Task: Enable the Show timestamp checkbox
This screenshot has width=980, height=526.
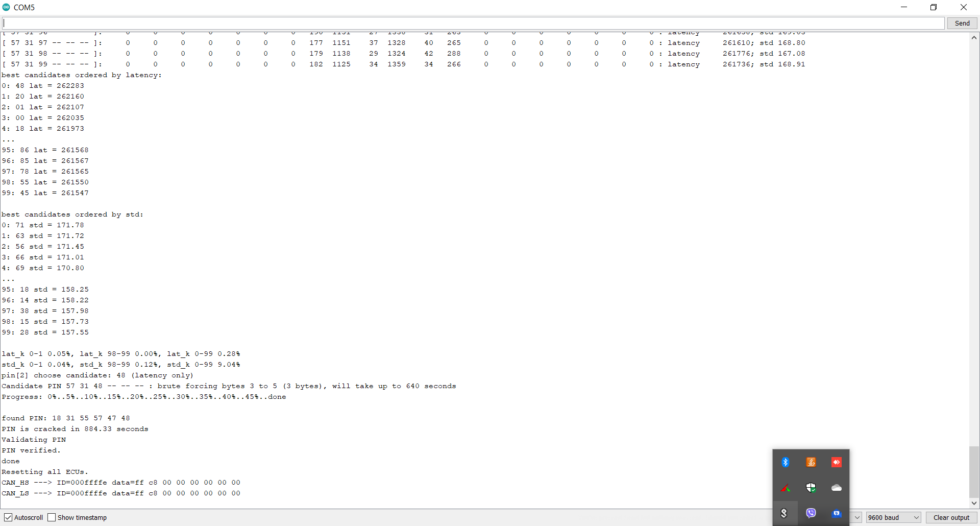Action: (52, 517)
